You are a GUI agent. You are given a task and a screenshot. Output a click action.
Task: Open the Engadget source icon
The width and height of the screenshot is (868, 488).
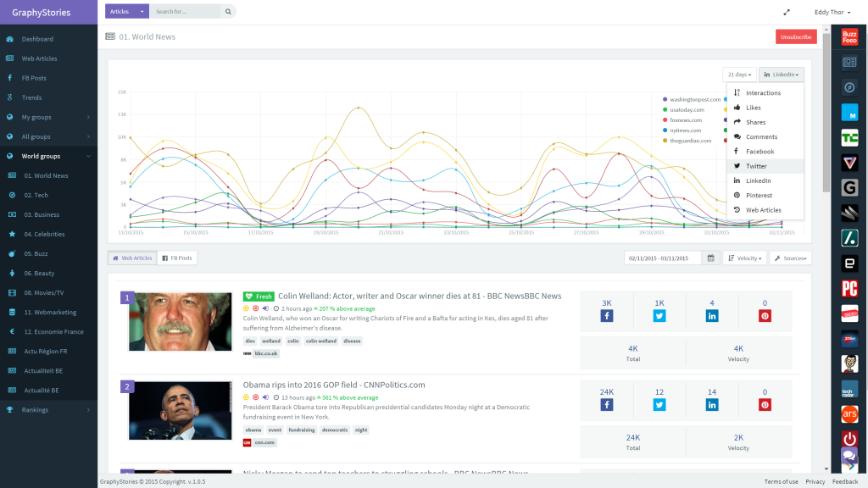point(849,263)
